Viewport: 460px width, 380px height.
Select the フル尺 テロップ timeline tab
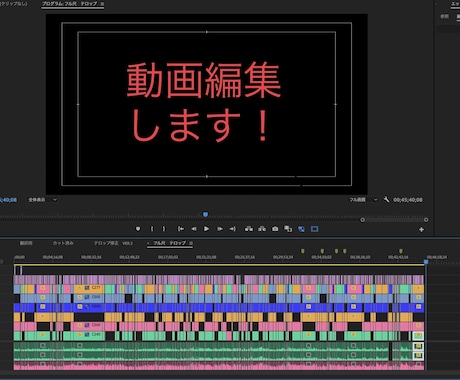pos(170,243)
